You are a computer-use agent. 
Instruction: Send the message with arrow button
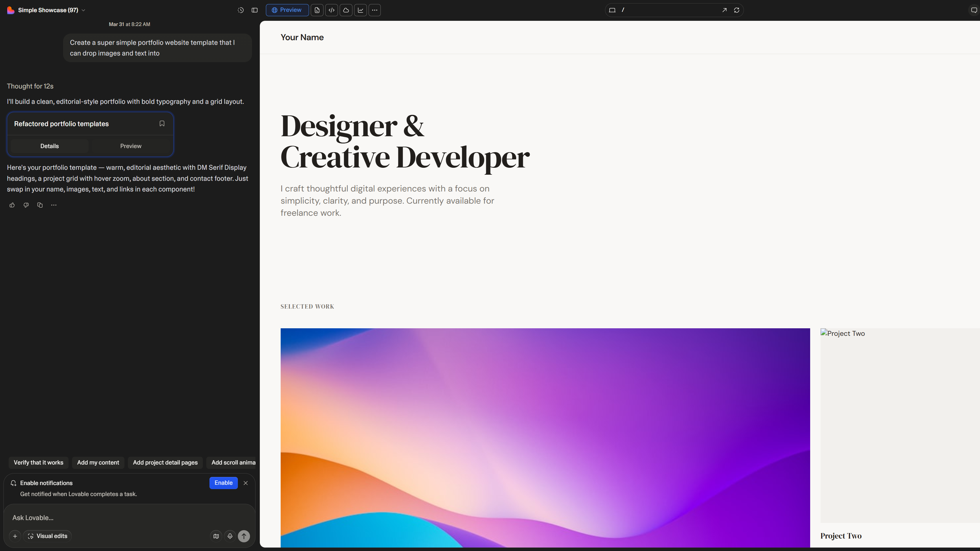[244, 536]
